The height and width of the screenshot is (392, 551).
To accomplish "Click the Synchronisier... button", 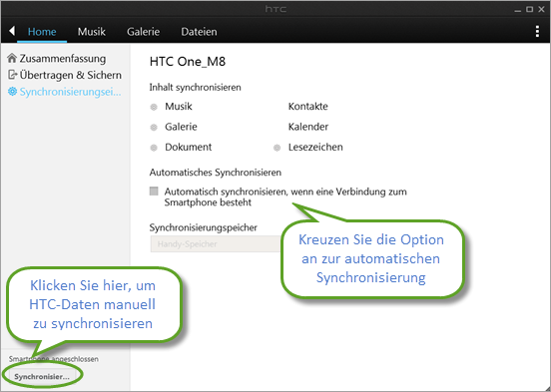I will tap(42, 377).
